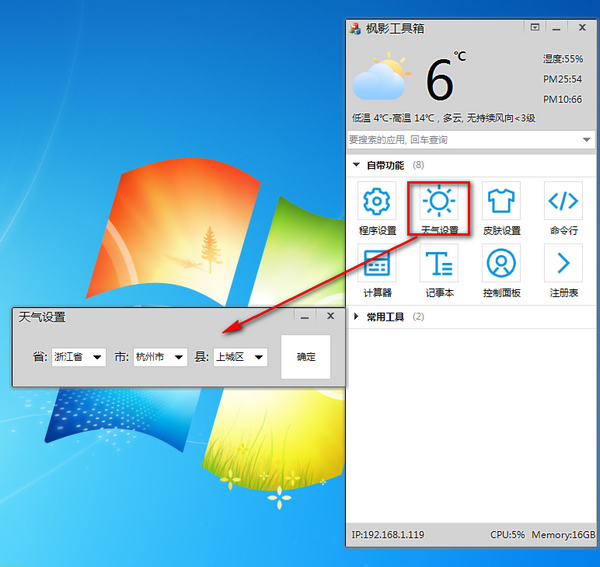Viewport: 600px width, 567px height.
Task: Click the 天气设置 sun icon
Action: pyautogui.click(x=439, y=201)
